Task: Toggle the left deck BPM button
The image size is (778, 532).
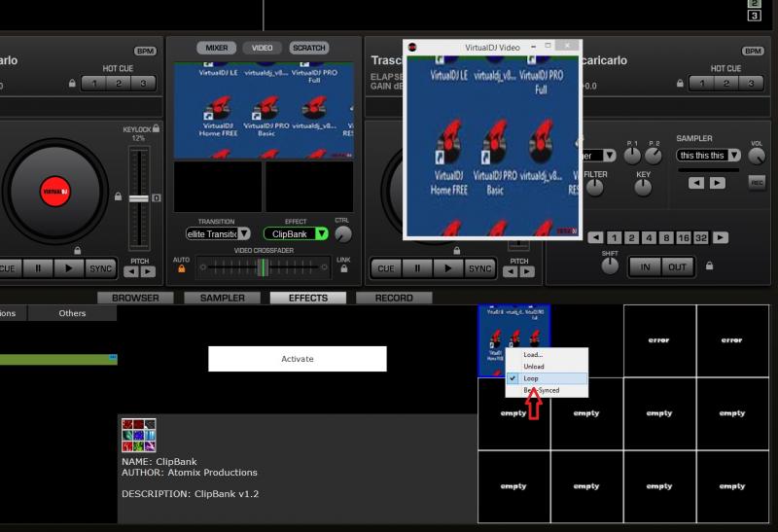Action: point(145,52)
